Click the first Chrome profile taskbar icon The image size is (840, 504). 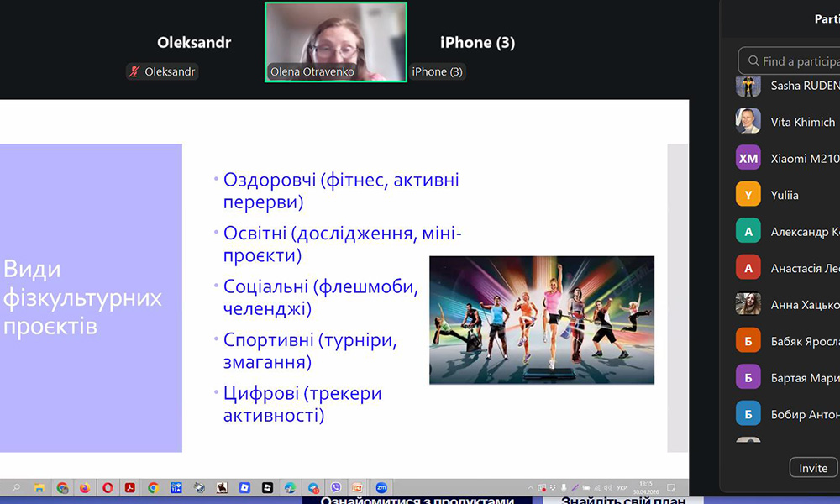(63, 487)
